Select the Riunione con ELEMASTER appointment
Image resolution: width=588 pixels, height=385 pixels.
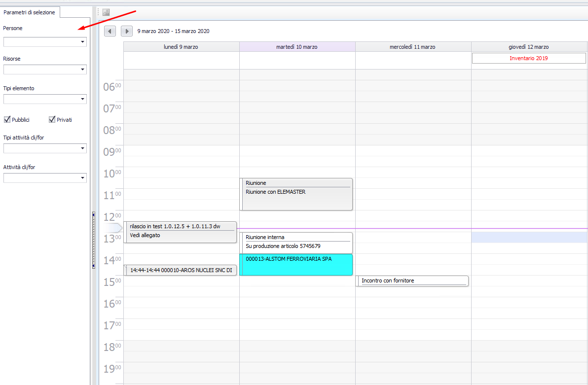(x=297, y=194)
